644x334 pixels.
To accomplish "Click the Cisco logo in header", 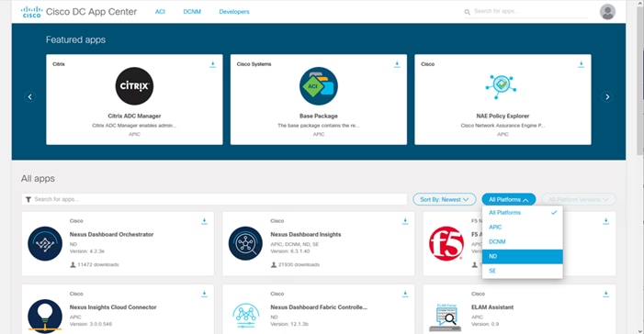I will pos(31,12).
